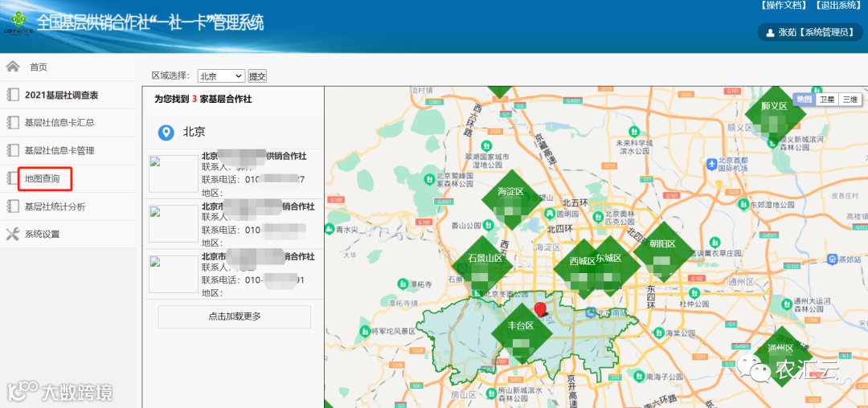Select the 丰台区 district diamond marker

point(522,333)
